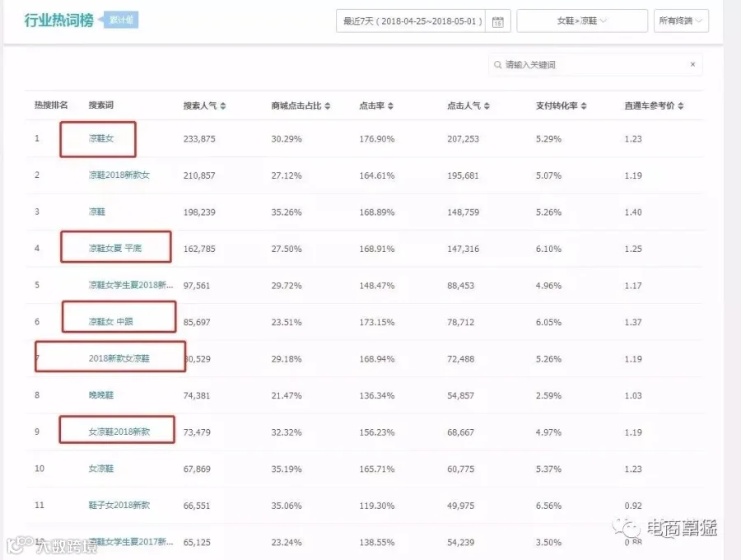Expand the 所有终端 terminal dropdown
This screenshot has height=560, width=741.
click(x=681, y=21)
